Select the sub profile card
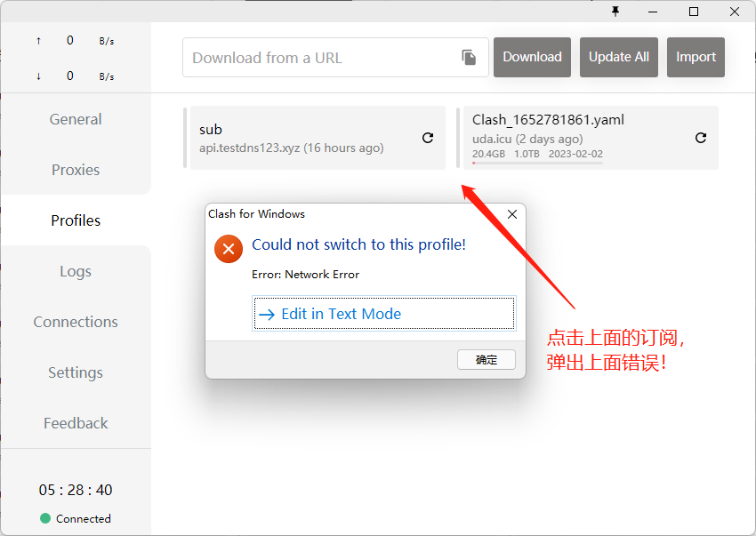 click(x=318, y=138)
